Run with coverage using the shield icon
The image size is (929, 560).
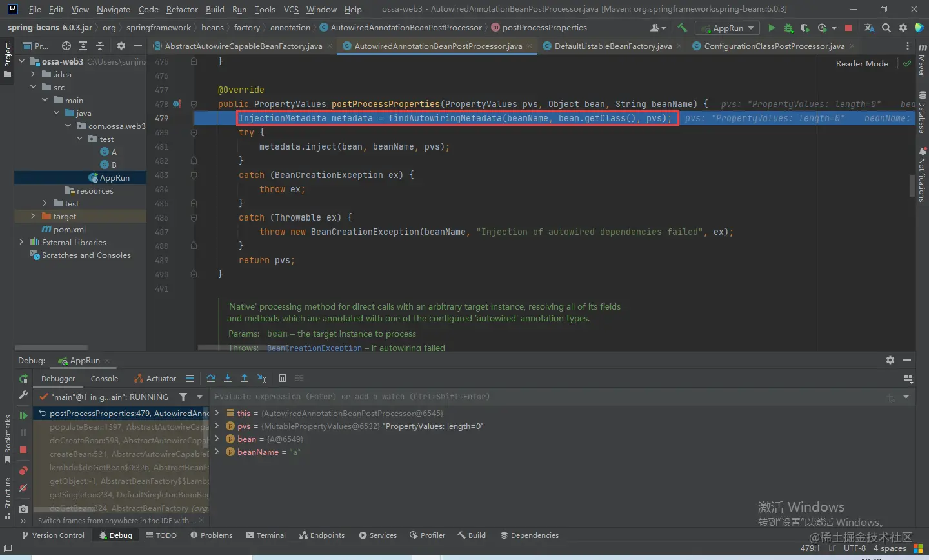[x=804, y=28]
